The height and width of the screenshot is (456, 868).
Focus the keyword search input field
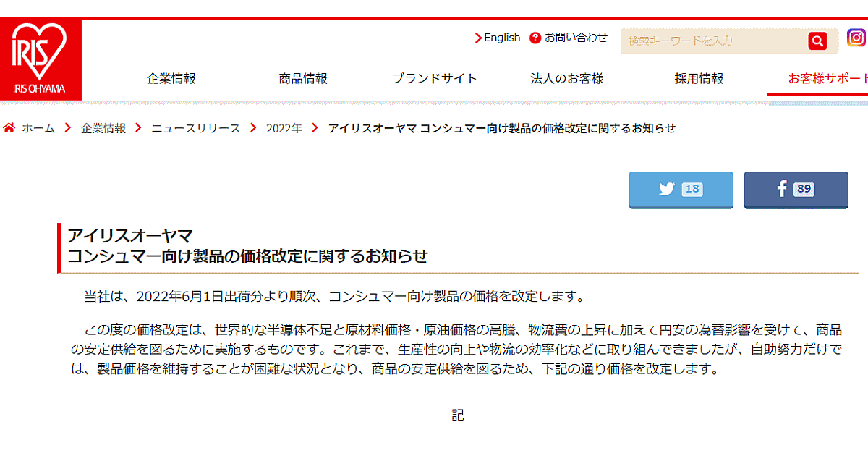[x=712, y=41]
